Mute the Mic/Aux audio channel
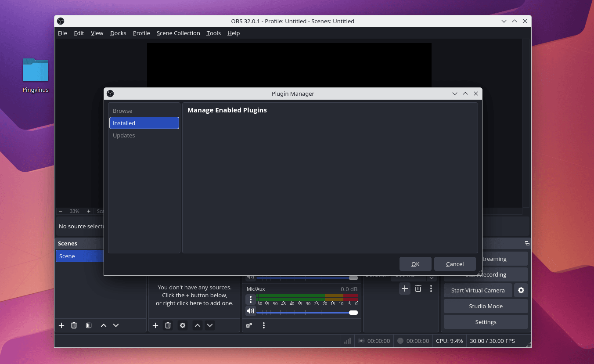The height and width of the screenshot is (364, 594). click(x=250, y=311)
